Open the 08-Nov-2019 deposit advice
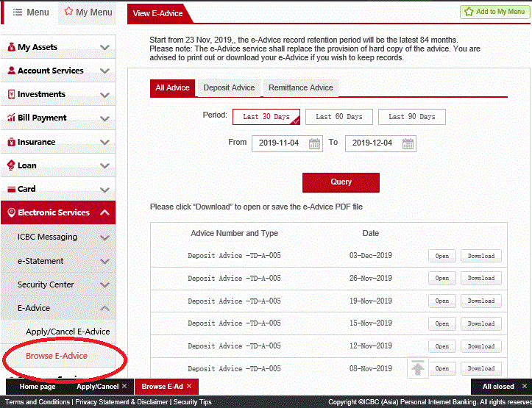The image size is (532, 408). pyautogui.click(x=442, y=368)
